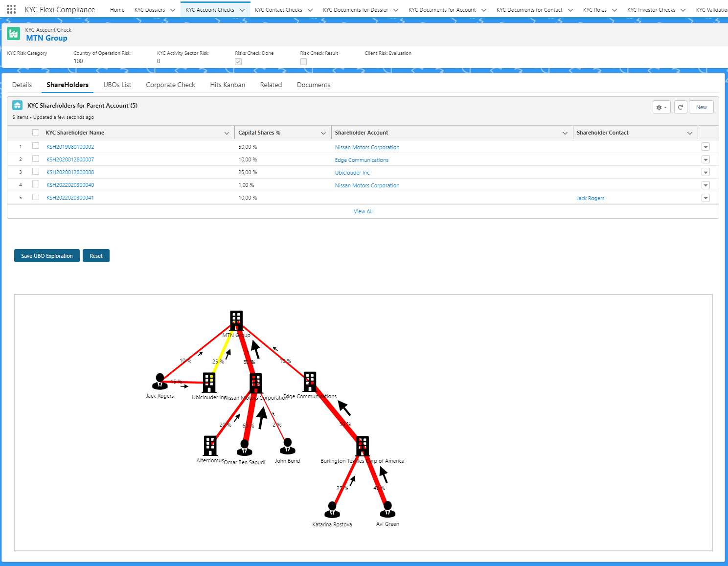Image resolution: width=728 pixels, height=566 pixels.
Task: Click the 50,00 % capital shares cell
Action: pyautogui.click(x=248, y=147)
